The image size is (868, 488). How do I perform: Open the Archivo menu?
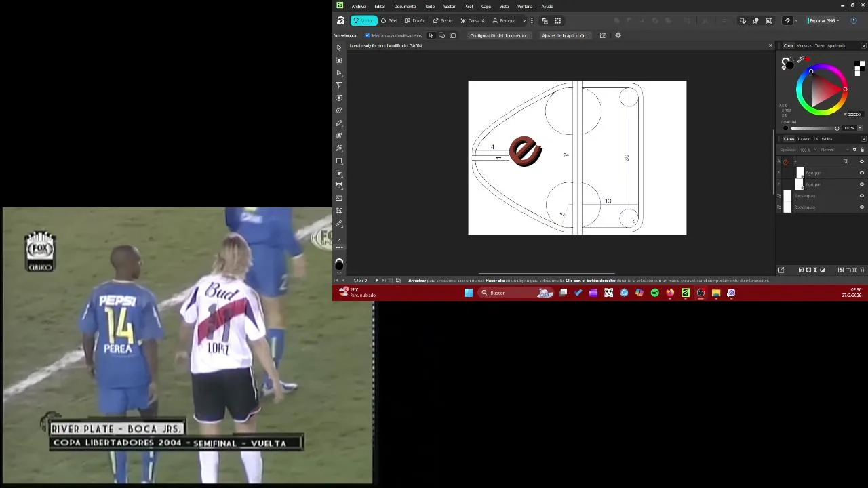(x=359, y=6)
